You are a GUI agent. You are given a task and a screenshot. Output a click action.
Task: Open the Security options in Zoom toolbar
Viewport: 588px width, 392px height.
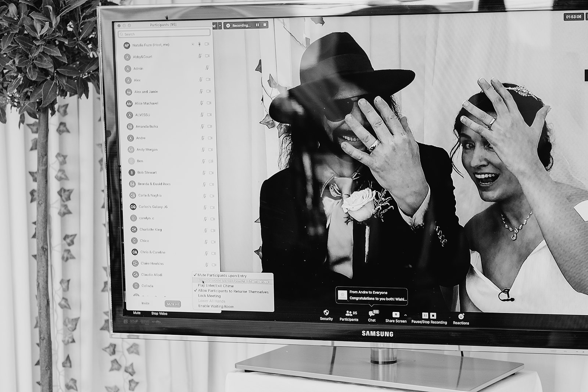(326, 315)
